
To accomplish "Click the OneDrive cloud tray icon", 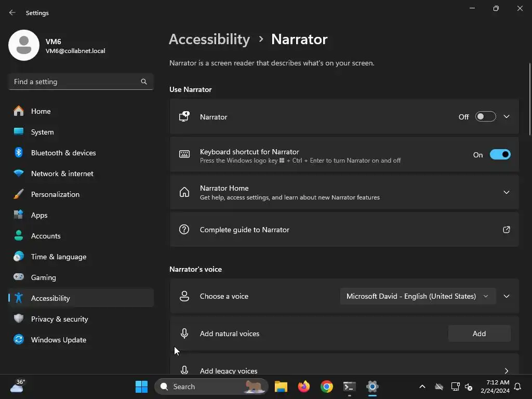I will click(439, 387).
